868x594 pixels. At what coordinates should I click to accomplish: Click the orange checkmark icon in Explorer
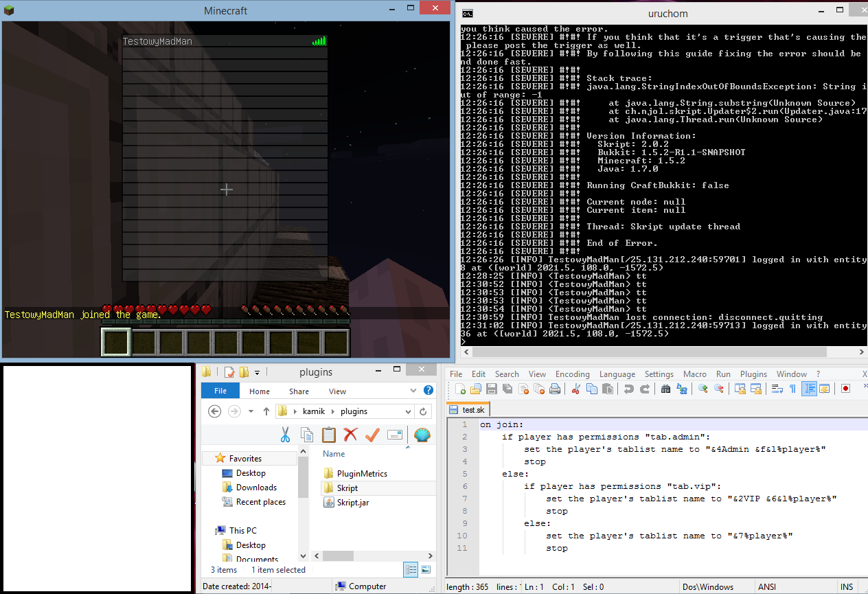pos(372,435)
